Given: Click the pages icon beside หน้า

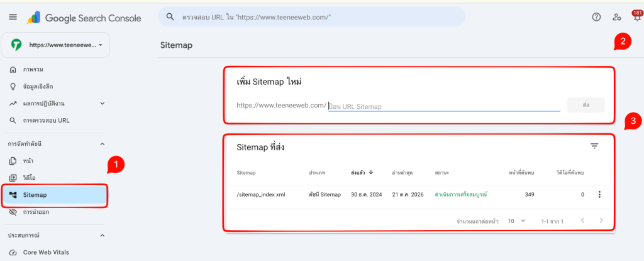Looking at the screenshot, I should pyautogui.click(x=13, y=161).
